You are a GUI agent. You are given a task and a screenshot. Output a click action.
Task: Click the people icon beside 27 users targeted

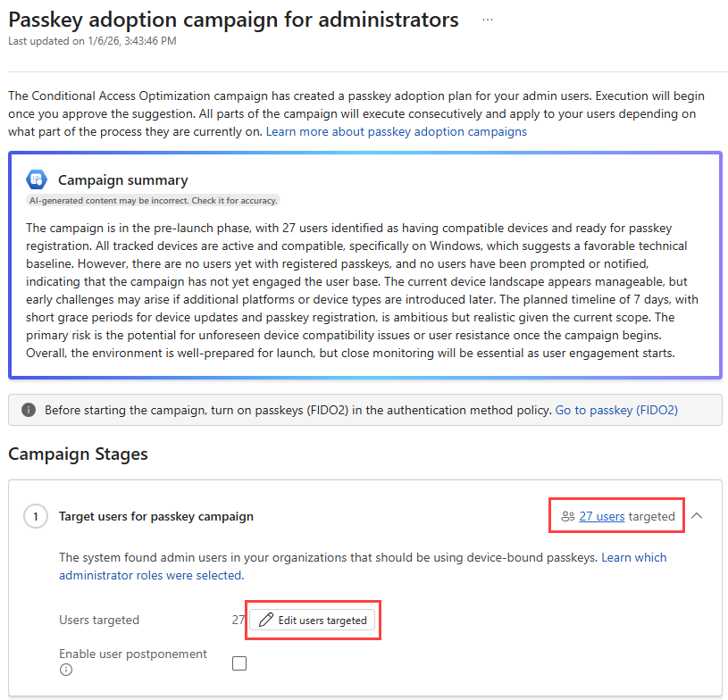click(567, 515)
